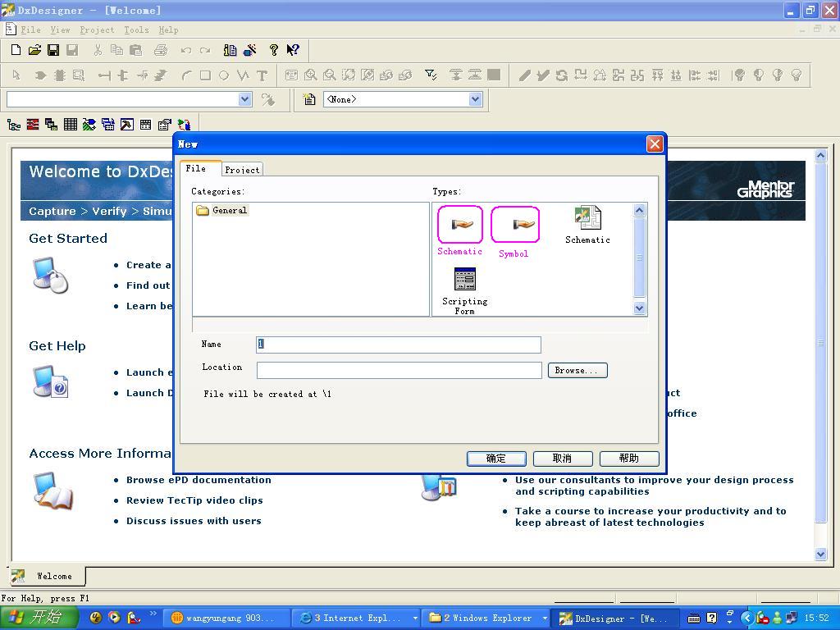The image size is (840, 630).
Task: Switch to the Project tab in New dialog
Action: tap(242, 170)
